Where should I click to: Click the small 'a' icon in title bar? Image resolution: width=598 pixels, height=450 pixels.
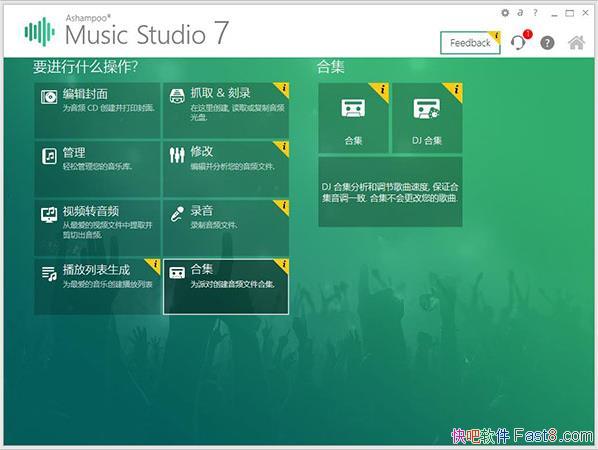[520, 13]
